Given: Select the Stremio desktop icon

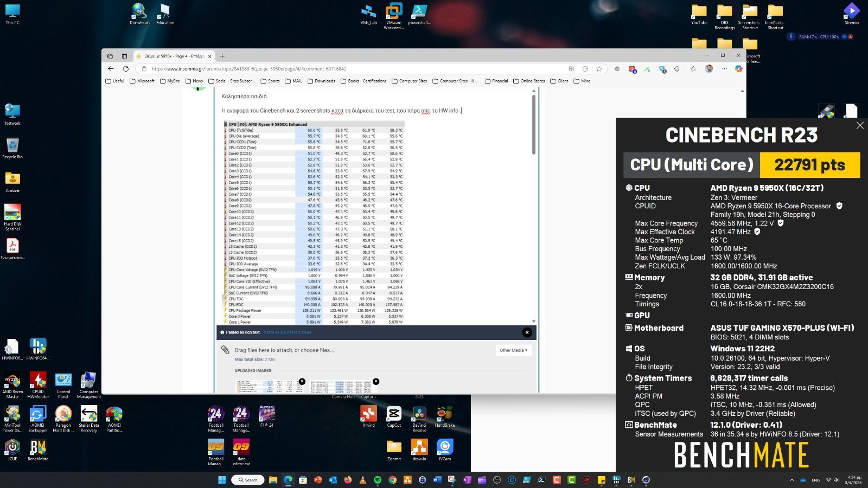Looking at the screenshot, I should pos(852,14).
